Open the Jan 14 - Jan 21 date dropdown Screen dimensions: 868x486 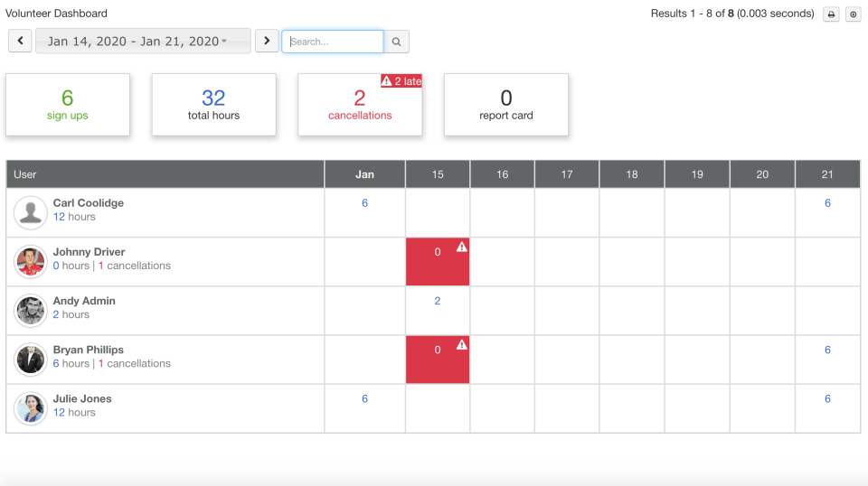(143, 41)
